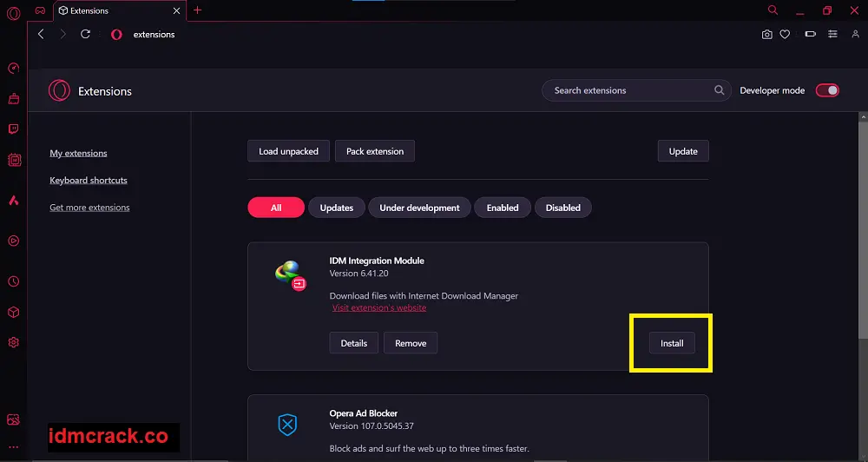
Task: Open the Opera main menu logo
Action: point(13,12)
